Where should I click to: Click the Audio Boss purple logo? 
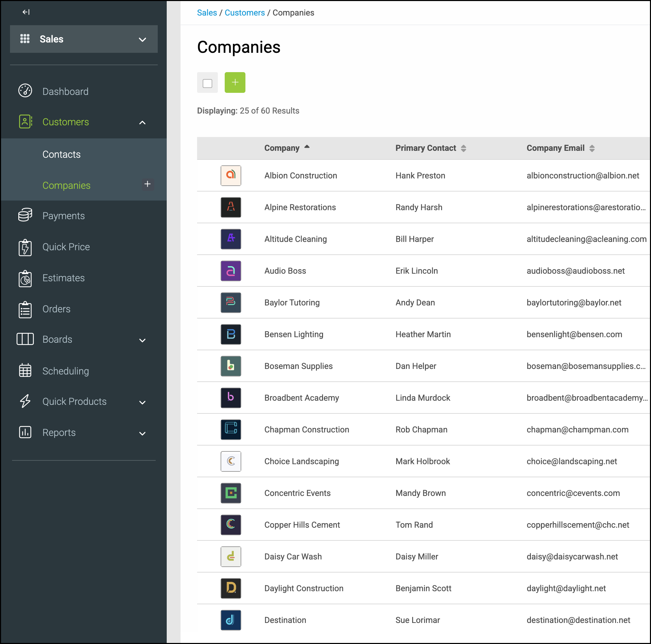231,271
